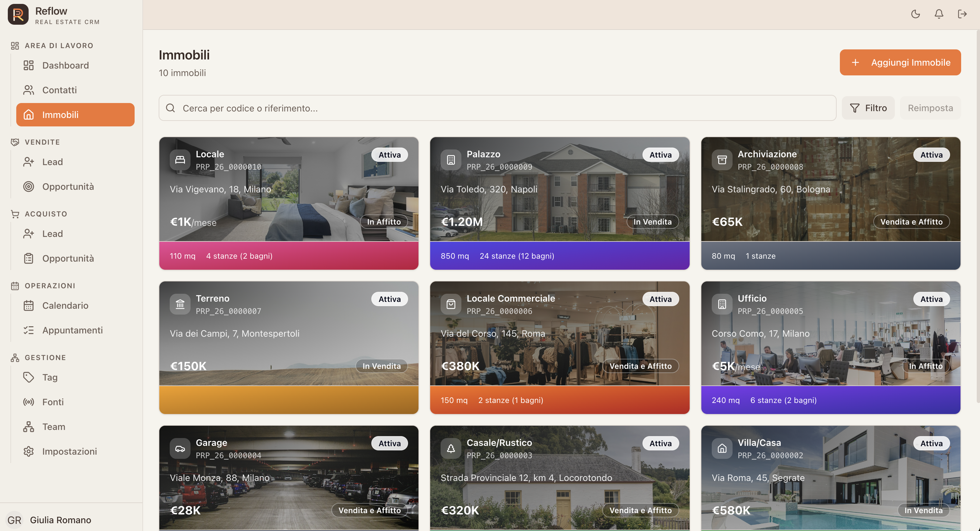Click the Opportunità target icon under Vendite

(29, 187)
